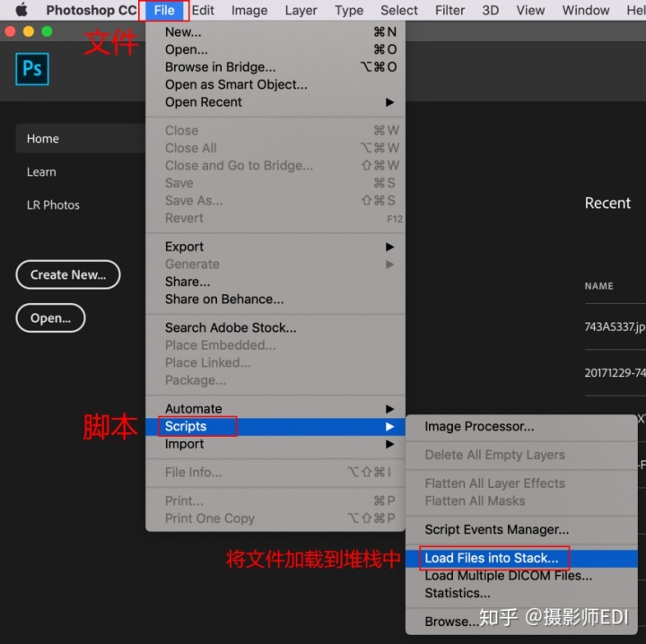Screen dimensions: 646x644
Task: Open the Type menu
Action: click(348, 10)
